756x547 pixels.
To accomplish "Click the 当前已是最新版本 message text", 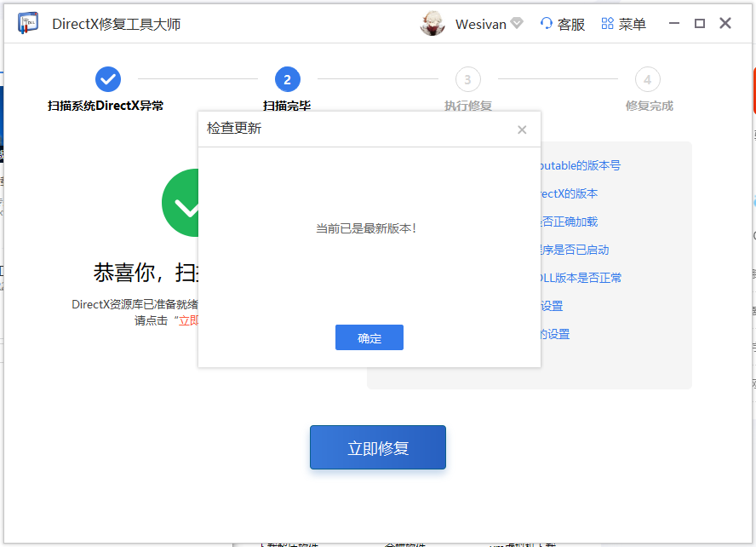I will [366, 228].
